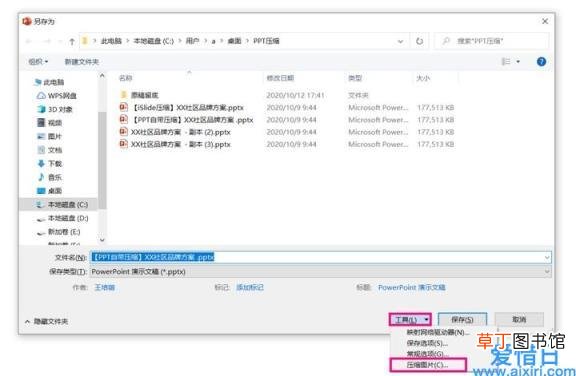Screen dimensions: 576x376
Task: Sort files by 大小 column
Action: (x=423, y=78)
